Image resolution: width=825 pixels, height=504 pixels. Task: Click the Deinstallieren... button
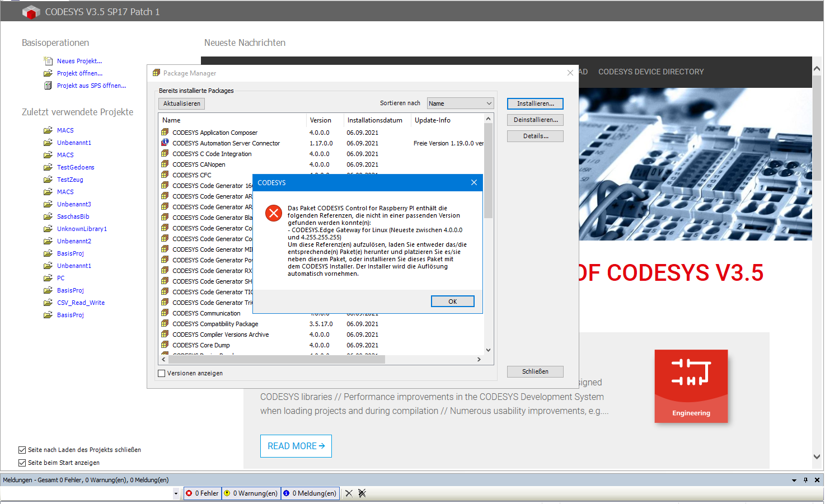(535, 120)
